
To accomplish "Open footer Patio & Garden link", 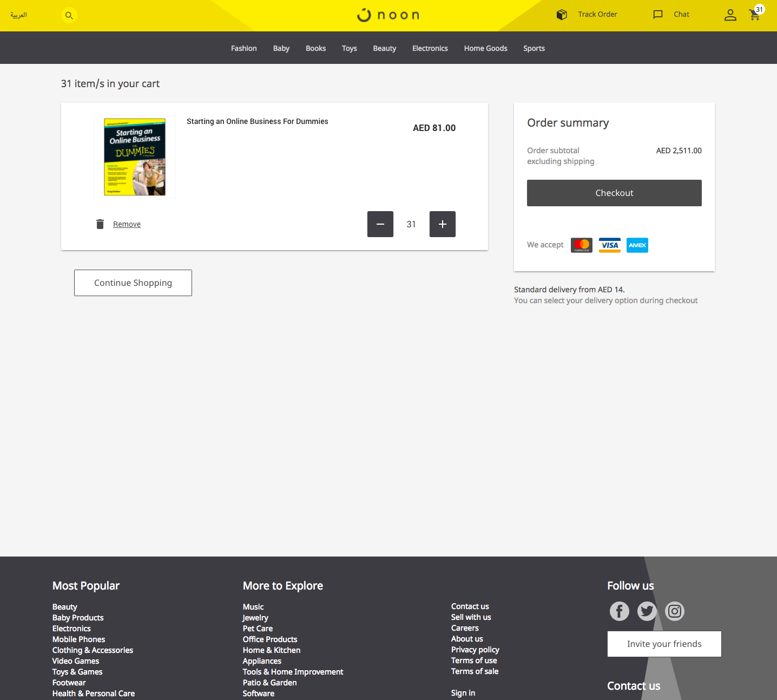I will [269, 683].
